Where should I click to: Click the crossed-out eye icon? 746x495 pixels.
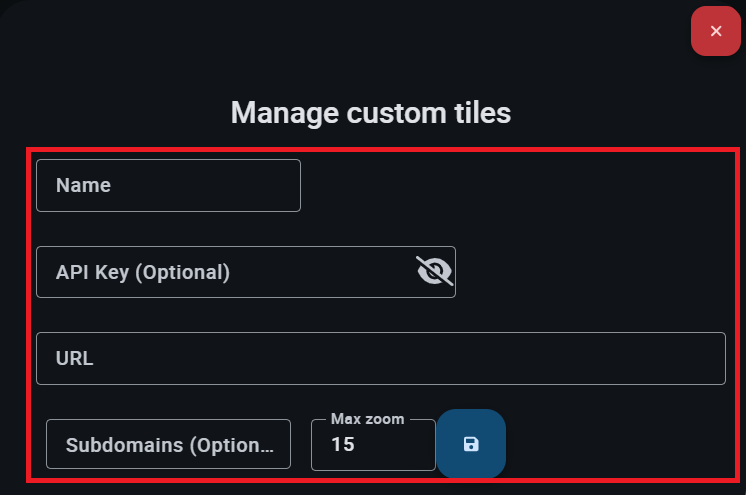(x=434, y=271)
